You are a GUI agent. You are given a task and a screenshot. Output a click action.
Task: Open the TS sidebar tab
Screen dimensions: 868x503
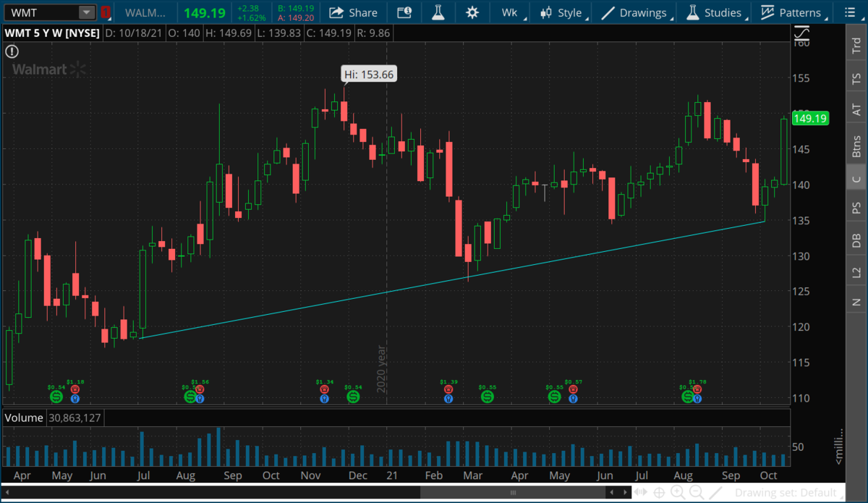[x=856, y=78]
